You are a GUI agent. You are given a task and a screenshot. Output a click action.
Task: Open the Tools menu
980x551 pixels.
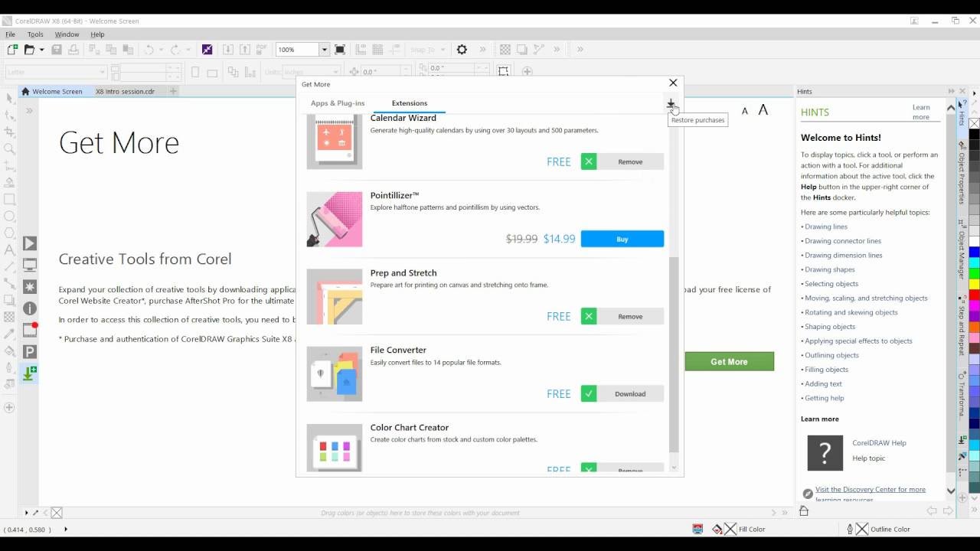[x=35, y=34]
